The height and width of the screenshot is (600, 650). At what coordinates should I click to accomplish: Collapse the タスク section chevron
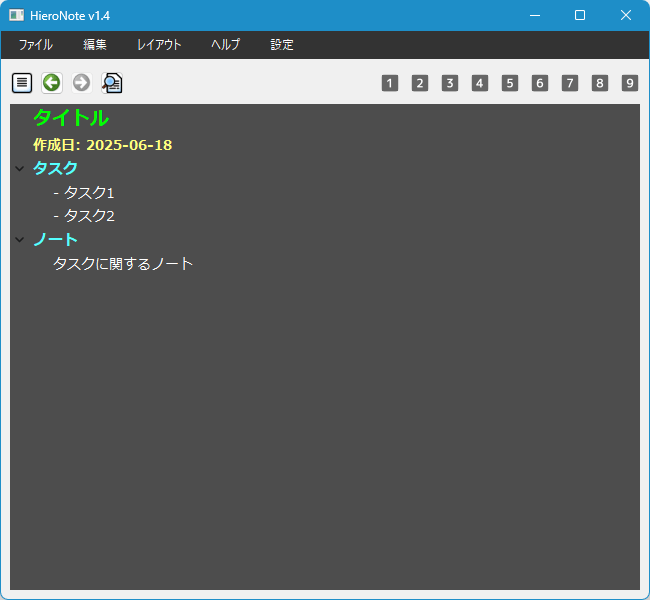pyautogui.click(x=19, y=168)
